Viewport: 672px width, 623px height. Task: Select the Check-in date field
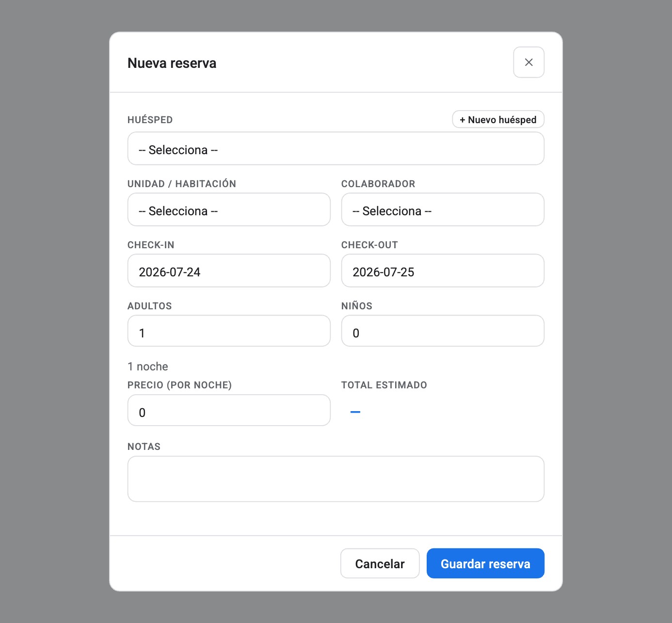(x=229, y=271)
